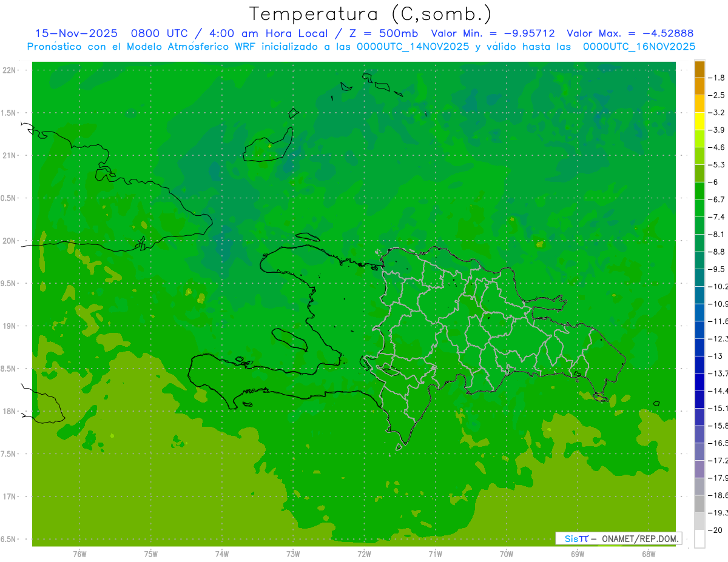Click the -2.5 legend value
This screenshot has height=562, width=728.
point(716,95)
